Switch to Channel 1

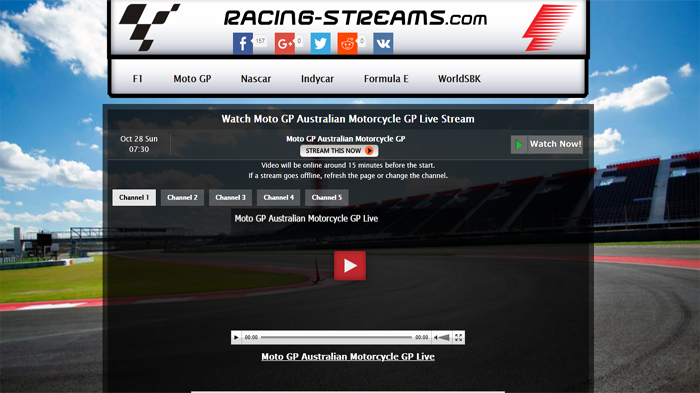134,197
